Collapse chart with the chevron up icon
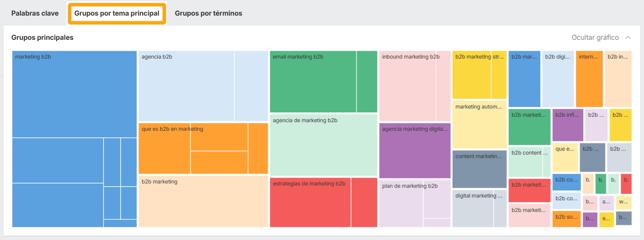Viewport: 644px width, 240px height. (628, 37)
